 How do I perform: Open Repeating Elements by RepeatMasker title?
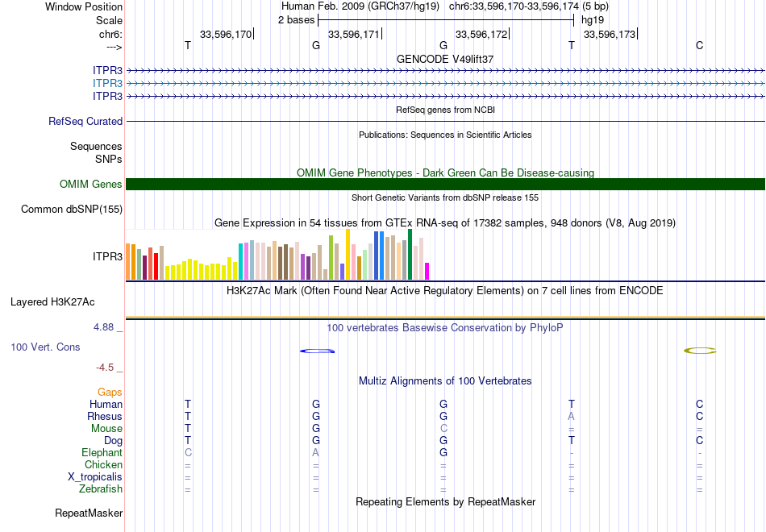[x=445, y=502]
